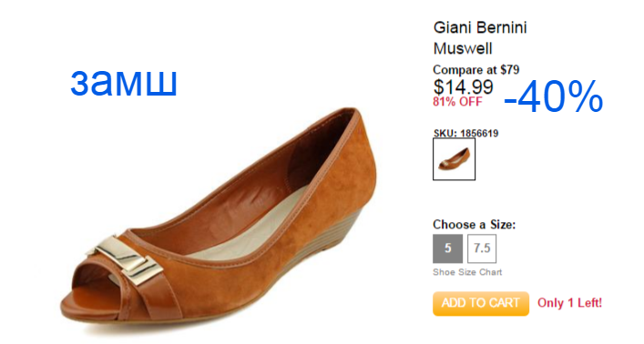Viewport: 644px width, 344px height.
Task: Click the blue -40% discount text
Action: pos(553,96)
